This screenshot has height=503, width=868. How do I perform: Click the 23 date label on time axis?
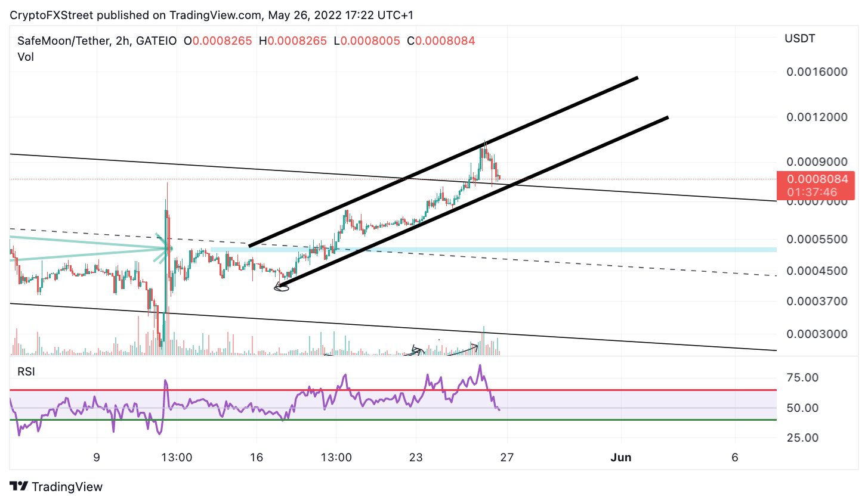[416, 458]
